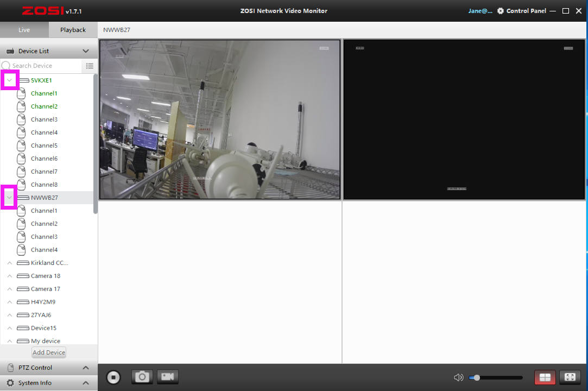Expand the PTZ Control panel

[x=85, y=368]
